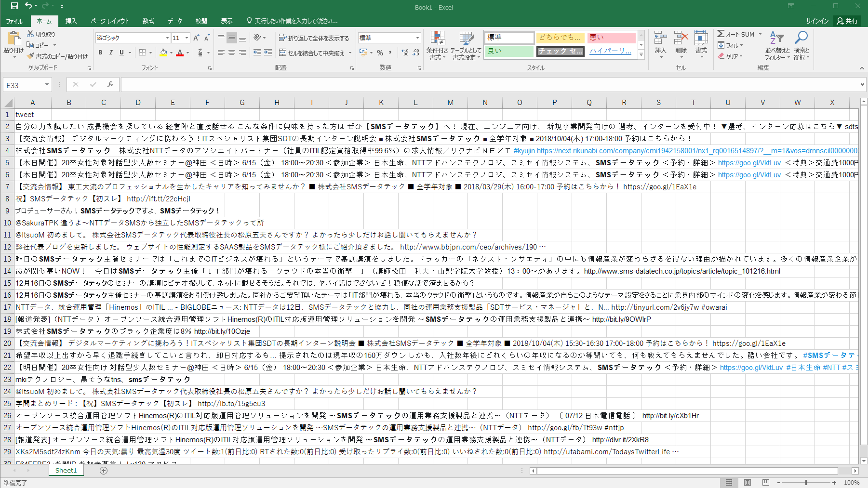868x488 pixels.
Task: Toggle middle vertical alignment
Action: 232,38
